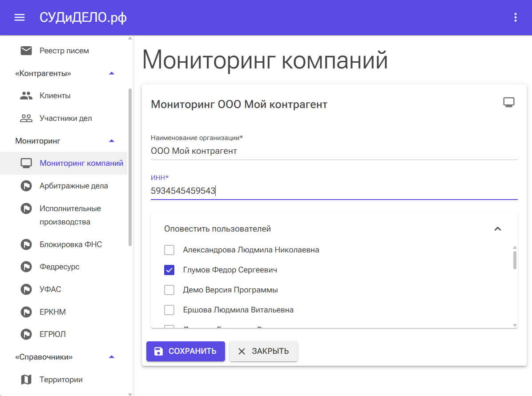Click the user list scrollbar thumb
Screen dimensions: 532x396
(515, 260)
